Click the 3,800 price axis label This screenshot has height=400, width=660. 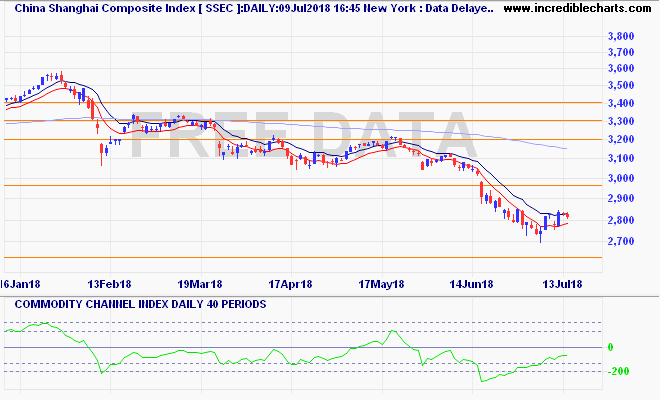tap(622, 37)
